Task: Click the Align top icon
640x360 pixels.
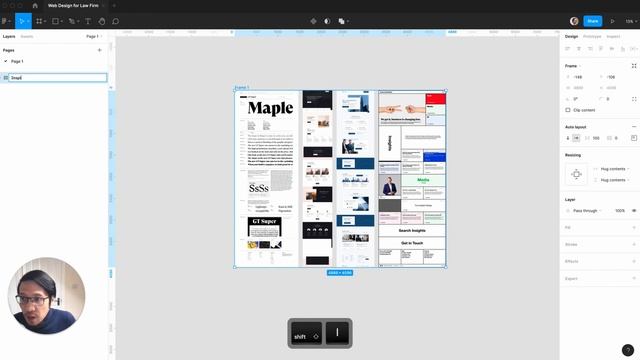Action: click(601, 49)
